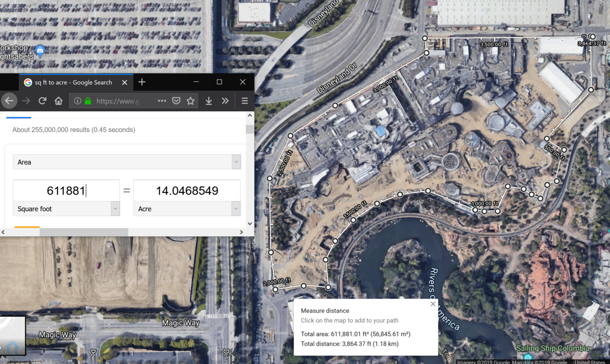The height and width of the screenshot is (364, 610).
Task: Bookmark this page with the star icon
Action: coord(190,101)
